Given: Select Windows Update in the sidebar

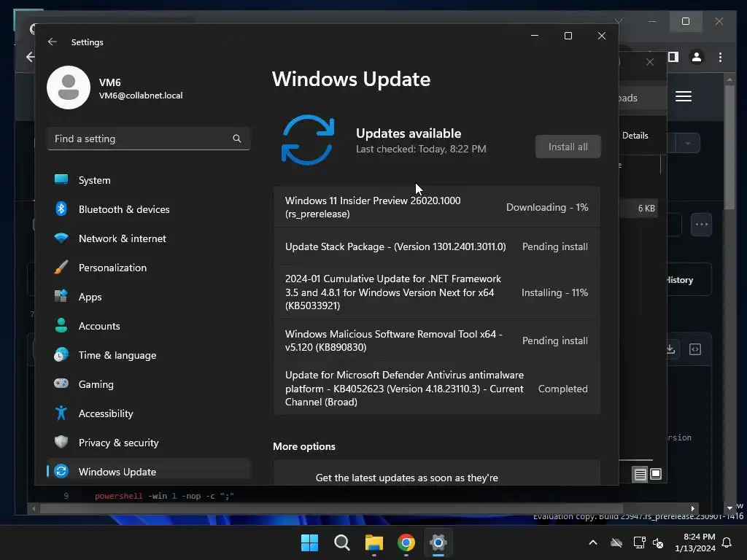Looking at the screenshot, I should click(149, 472).
